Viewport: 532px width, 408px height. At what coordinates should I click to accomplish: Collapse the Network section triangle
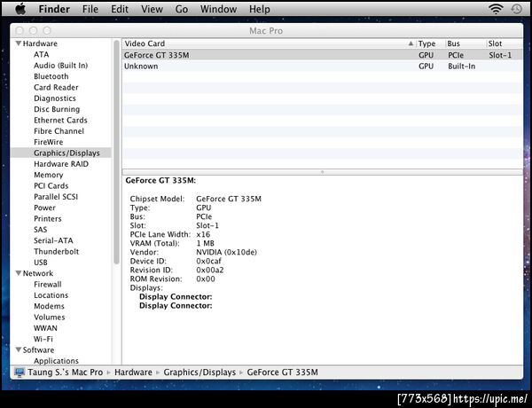(19, 273)
